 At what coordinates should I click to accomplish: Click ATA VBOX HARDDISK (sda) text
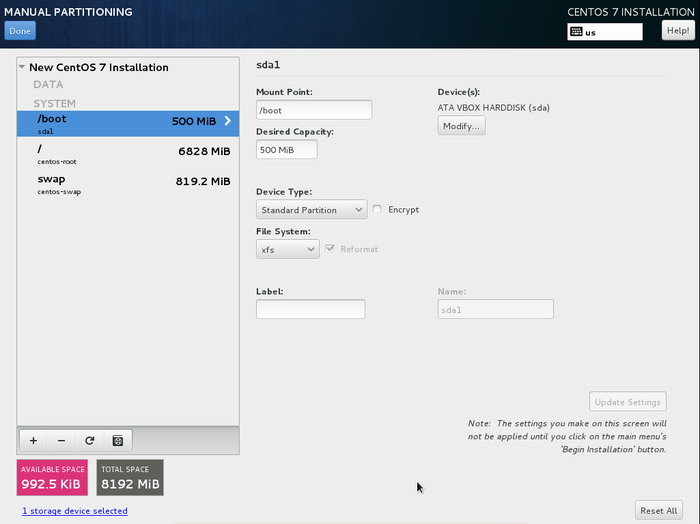pos(493,108)
